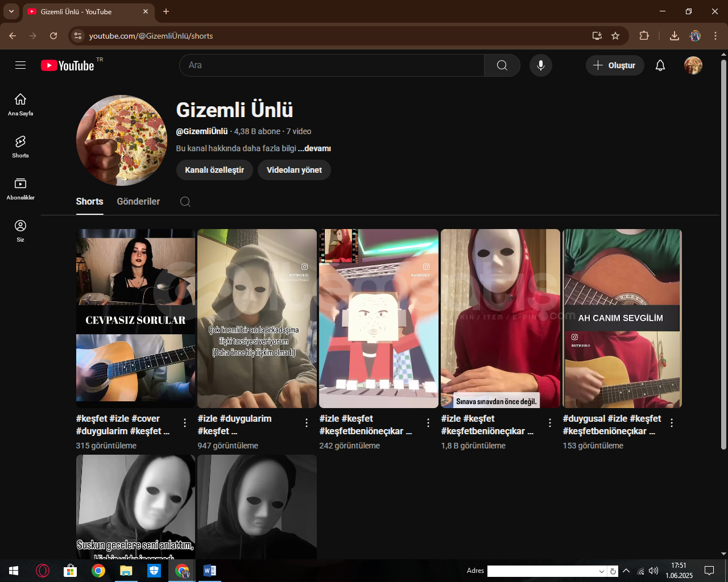Start voice search with microphone icon
Screen dimensions: 728x582
(541, 65)
